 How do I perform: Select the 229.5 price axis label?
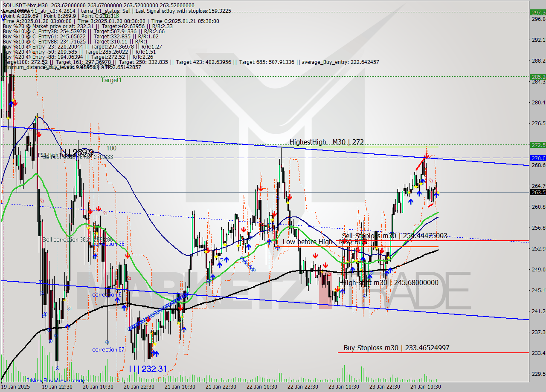pyautogui.click(x=538, y=374)
